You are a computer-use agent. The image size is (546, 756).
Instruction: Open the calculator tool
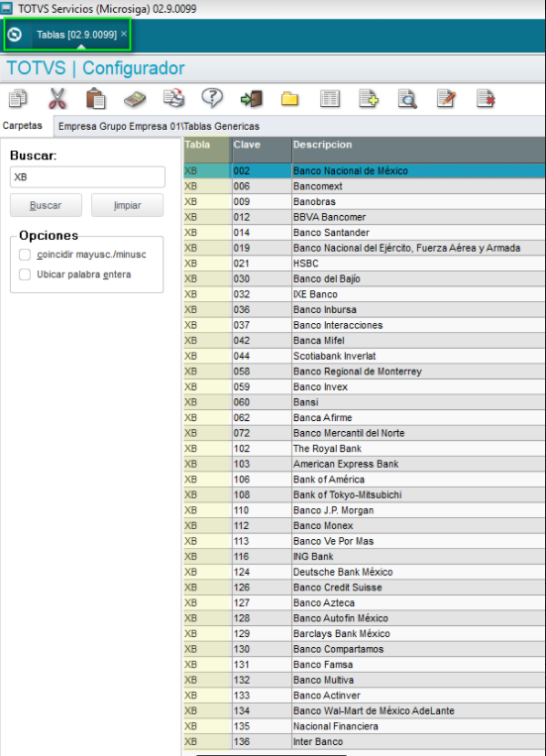(135, 99)
